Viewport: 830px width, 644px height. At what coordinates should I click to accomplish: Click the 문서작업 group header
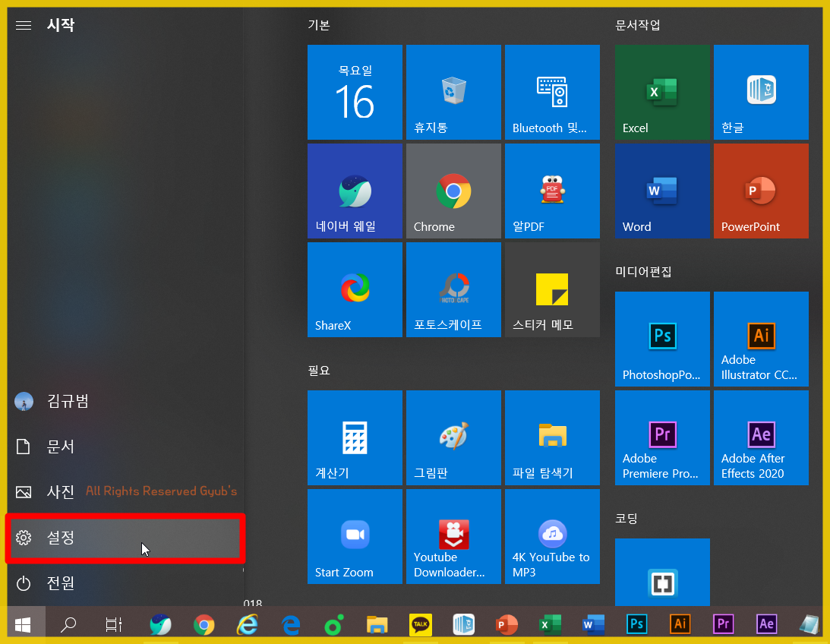(638, 25)
